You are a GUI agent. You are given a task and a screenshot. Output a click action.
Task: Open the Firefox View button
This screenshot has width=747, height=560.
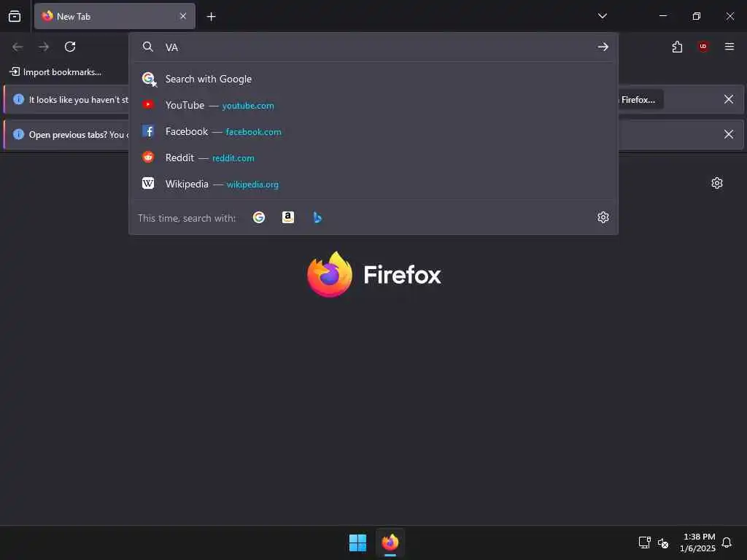point(15,16)
